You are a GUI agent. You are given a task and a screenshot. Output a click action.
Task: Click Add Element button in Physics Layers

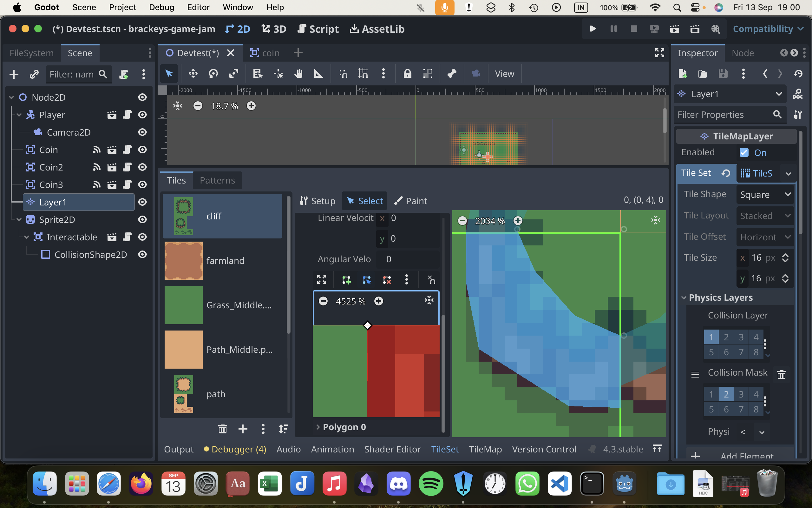pos(740,456)
